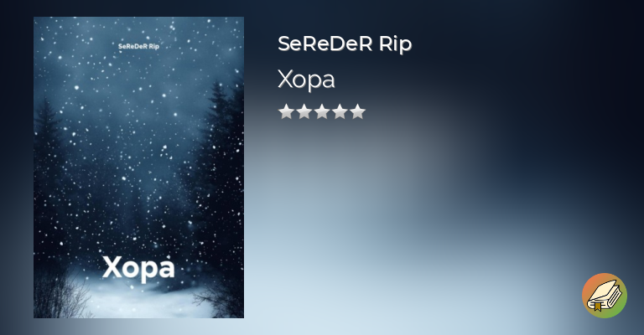Click the five-star rating row
Viewport: 644px width, 335px height.
point(322,111)
